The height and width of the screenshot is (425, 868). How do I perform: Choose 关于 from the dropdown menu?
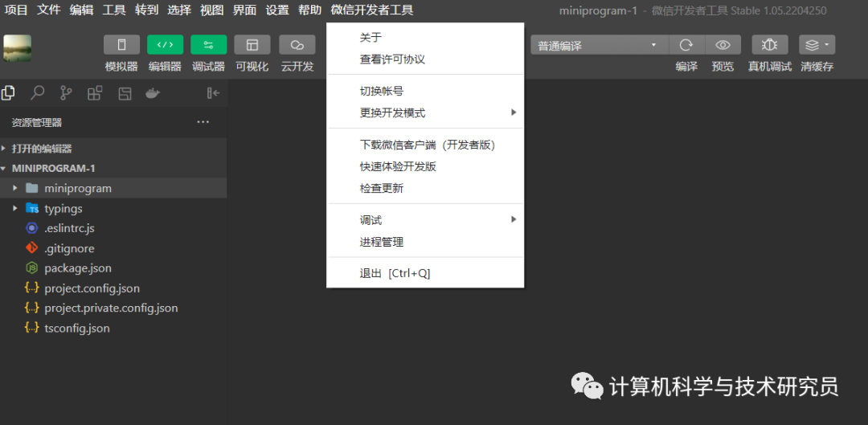point(425,38)
